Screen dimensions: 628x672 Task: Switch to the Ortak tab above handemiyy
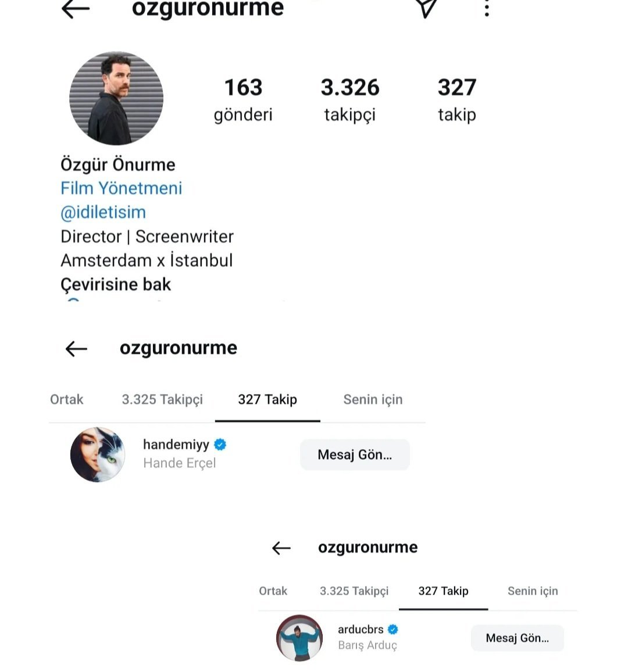click(x=67, y=399)
